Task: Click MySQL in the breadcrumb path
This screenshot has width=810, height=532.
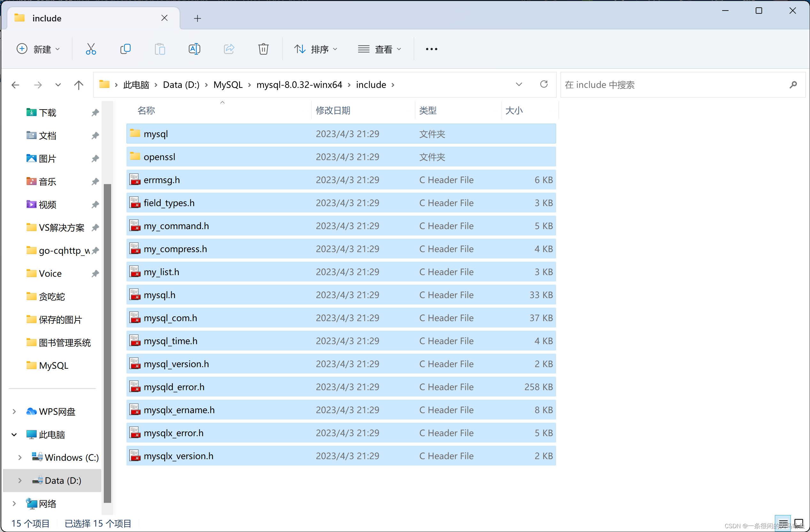Action: coord(228,85)
